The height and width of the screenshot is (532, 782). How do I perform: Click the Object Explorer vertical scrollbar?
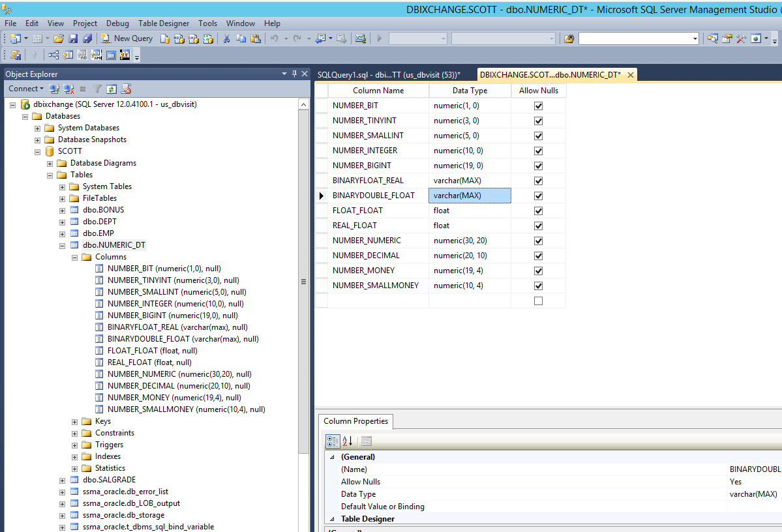pyautogui.click(x=303, y=281)
